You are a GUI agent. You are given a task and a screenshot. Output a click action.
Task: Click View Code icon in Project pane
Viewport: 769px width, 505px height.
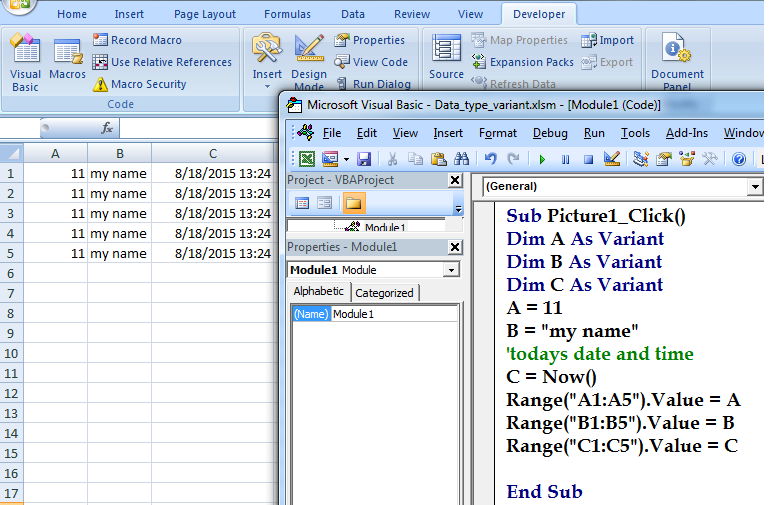[302, 203]
